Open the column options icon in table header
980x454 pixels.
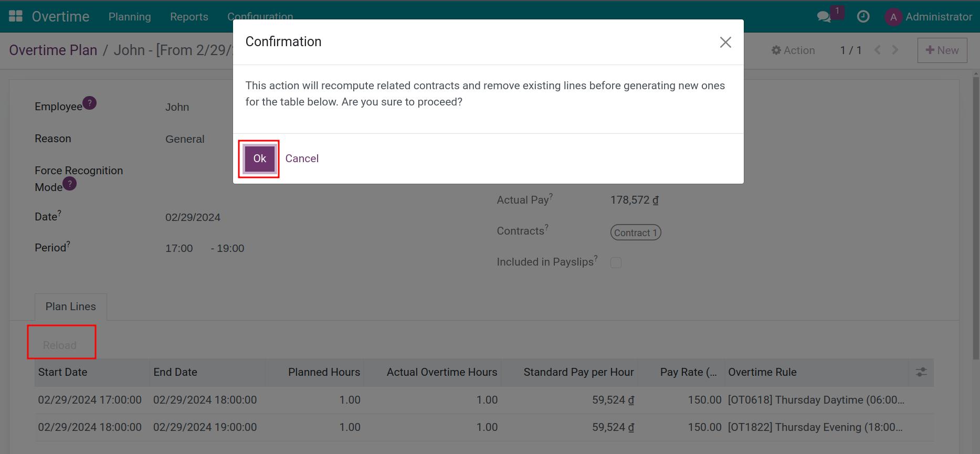click(x=921, y=372)
